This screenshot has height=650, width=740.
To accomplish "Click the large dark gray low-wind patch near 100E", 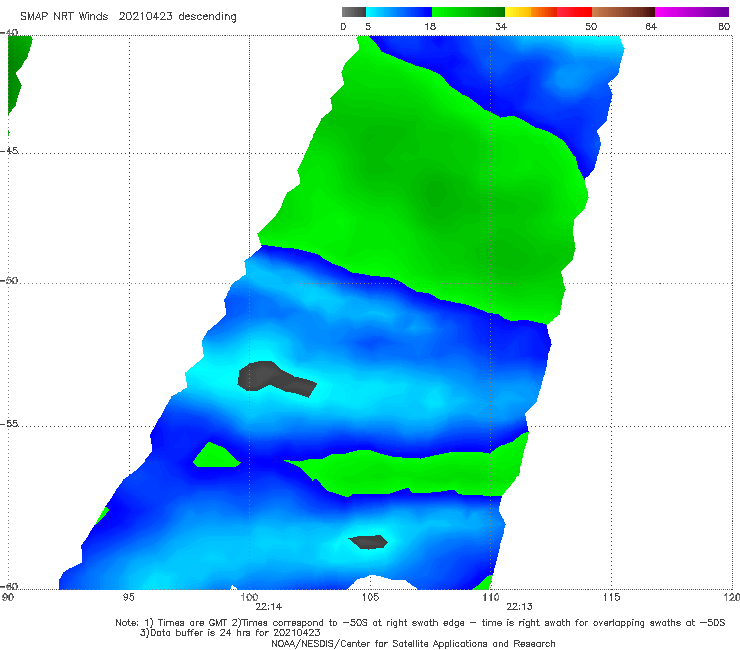I will click(271, 377).
